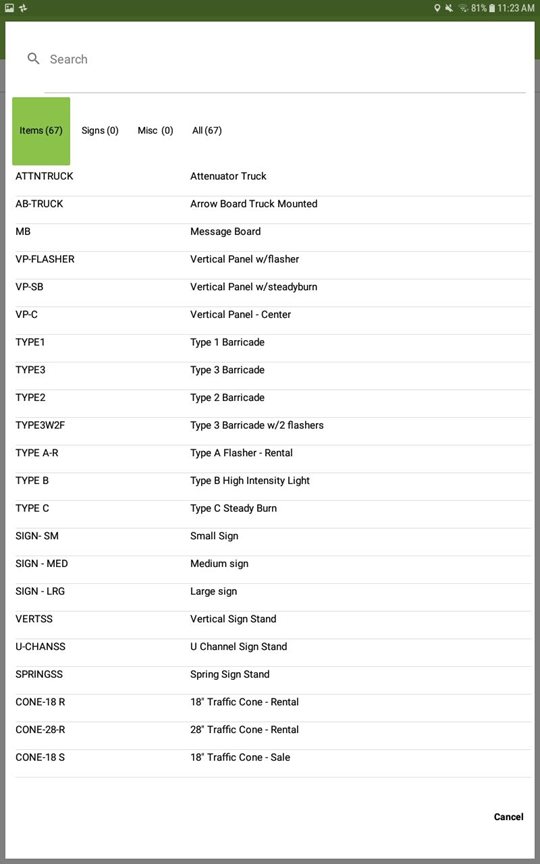Choose the MB Message Board row
The height and width of the screenshot is (864, 540).
pos(273,231)
